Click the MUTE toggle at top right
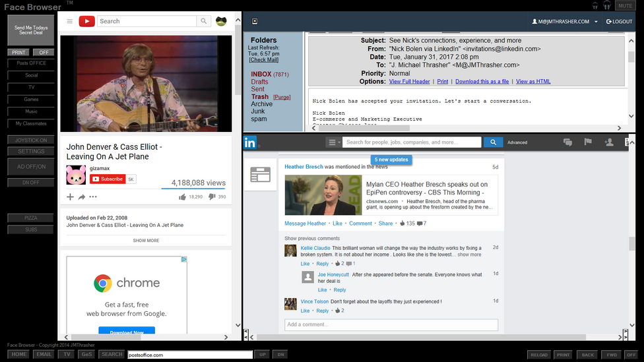The width and height of the screenshot is (644, 362). (626, 5)
